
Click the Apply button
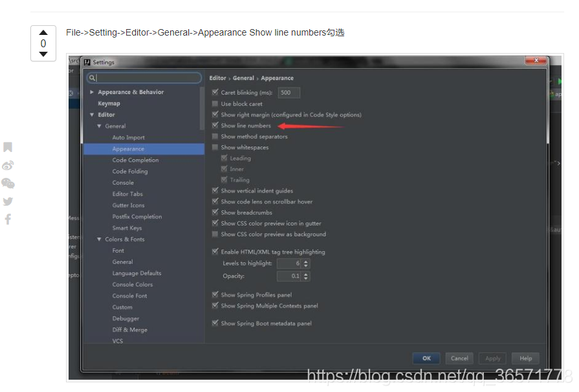pos(492,358)
